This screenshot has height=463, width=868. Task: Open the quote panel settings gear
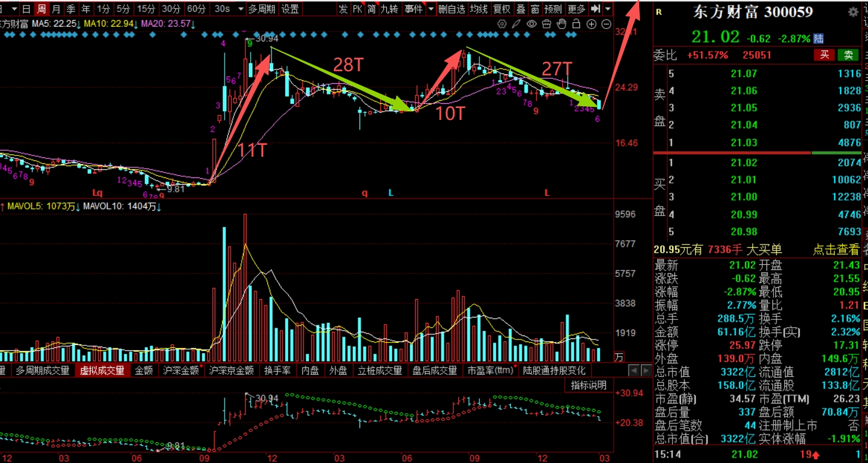[854, 12]
